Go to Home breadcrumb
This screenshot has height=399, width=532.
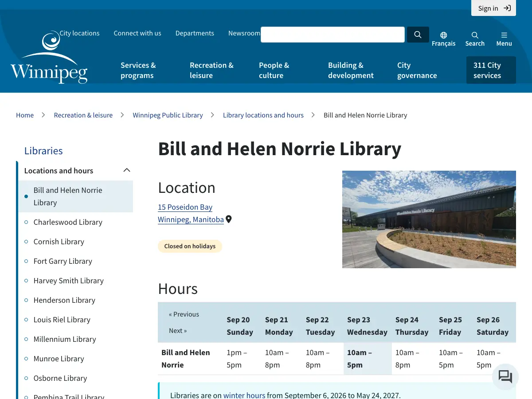[25, 115]
